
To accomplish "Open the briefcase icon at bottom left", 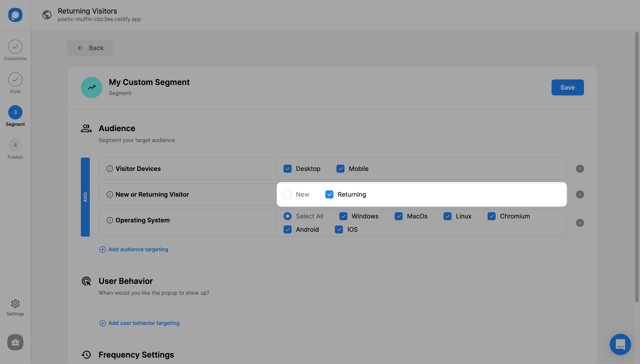I will pos(15,342).
